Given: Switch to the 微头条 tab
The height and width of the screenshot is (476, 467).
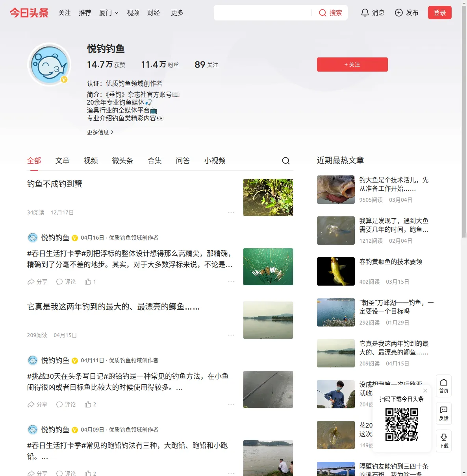Looking at the screenshot, I should click(x=122, y=161).
